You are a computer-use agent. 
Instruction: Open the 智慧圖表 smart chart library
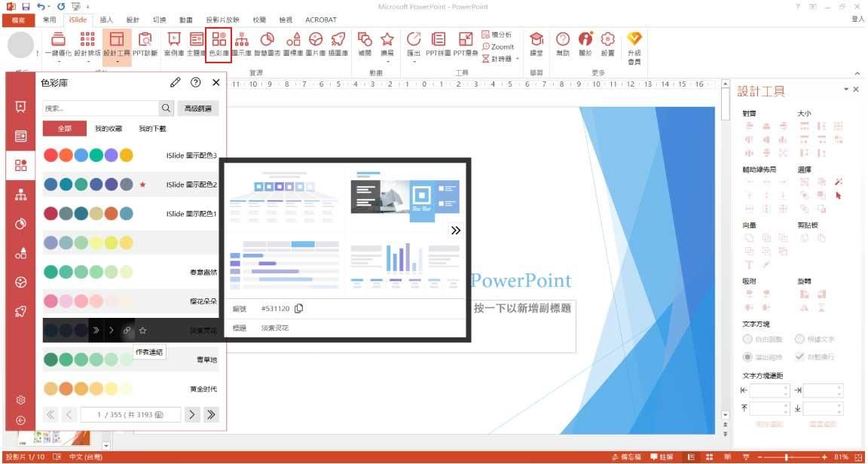[x=267, y=43]
